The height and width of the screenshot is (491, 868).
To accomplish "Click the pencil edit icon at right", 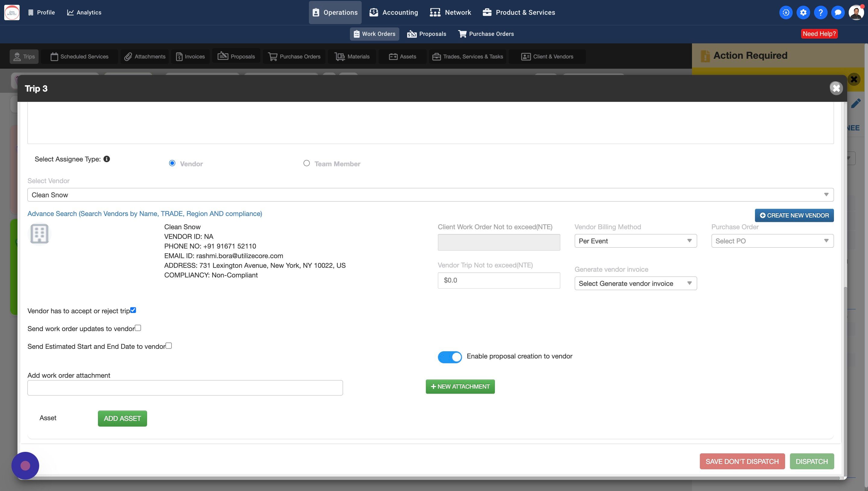I will [x=856, y=104].
